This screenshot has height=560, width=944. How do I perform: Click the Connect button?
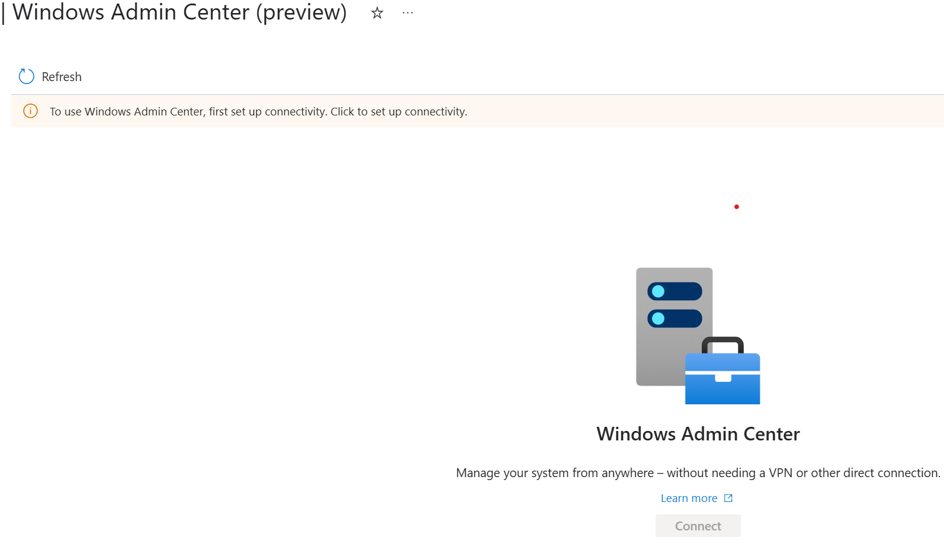pos(698,526)
